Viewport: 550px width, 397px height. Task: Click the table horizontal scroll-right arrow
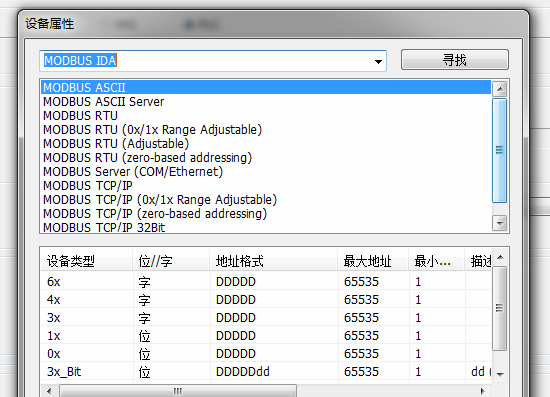pyautogui.click(x=483, y=391)
